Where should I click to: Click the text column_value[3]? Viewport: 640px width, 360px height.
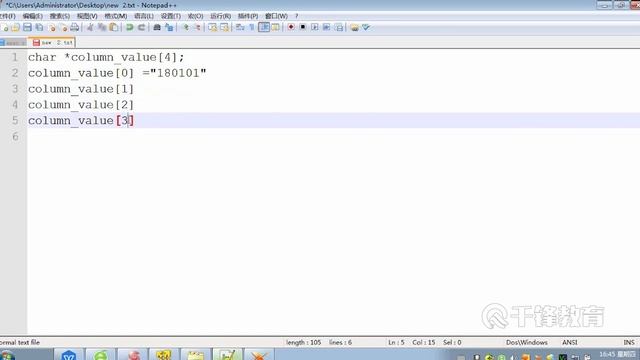[81, 121]
